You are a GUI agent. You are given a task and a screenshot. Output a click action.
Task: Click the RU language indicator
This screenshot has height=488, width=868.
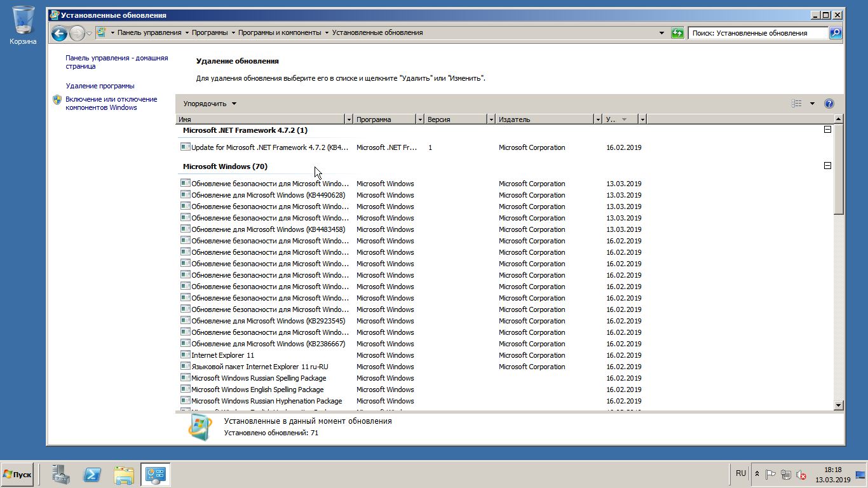click(741, 473)
